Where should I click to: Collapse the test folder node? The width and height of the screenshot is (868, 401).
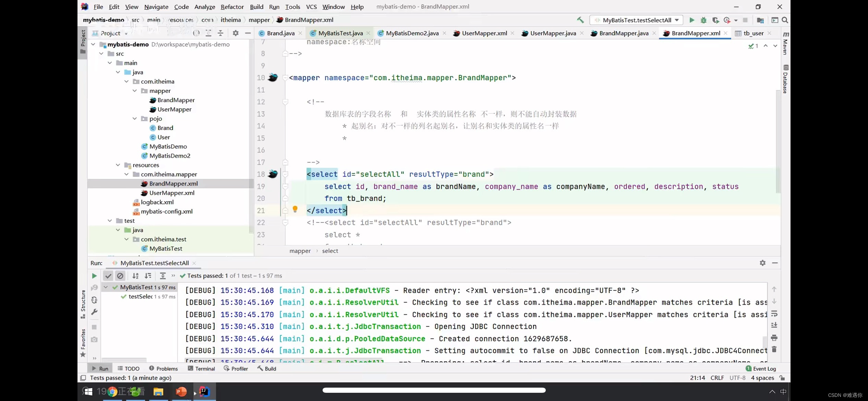click(x=110, y=221)
